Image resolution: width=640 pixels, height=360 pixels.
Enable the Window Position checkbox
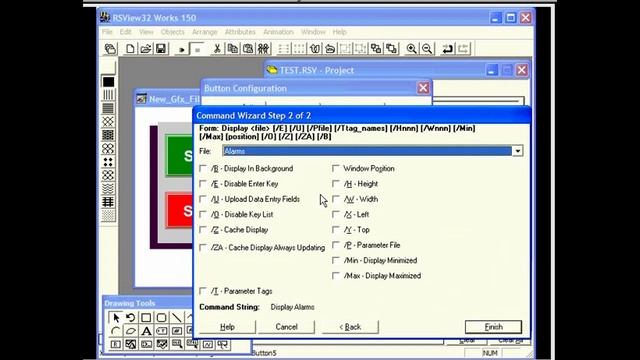point(336,168)
